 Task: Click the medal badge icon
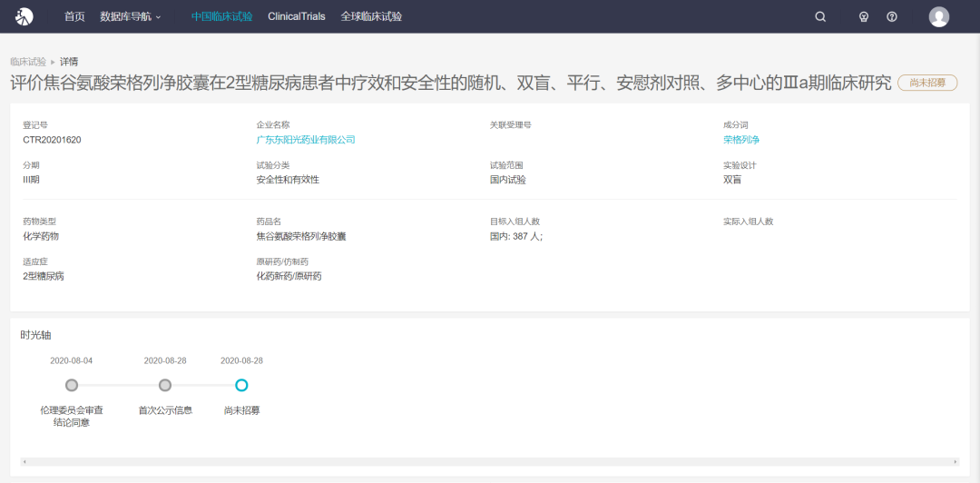[864, 17]
